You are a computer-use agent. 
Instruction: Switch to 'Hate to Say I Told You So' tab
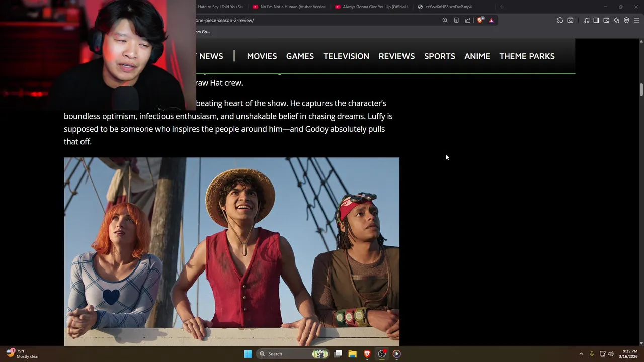(x=220, y=7)
